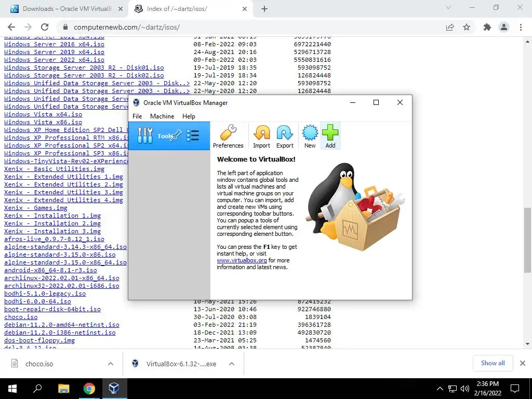The height and width of the screenshot is (399, 532).
Task: Open dos-boot-floppy.img link
Action: coord(39,340)
